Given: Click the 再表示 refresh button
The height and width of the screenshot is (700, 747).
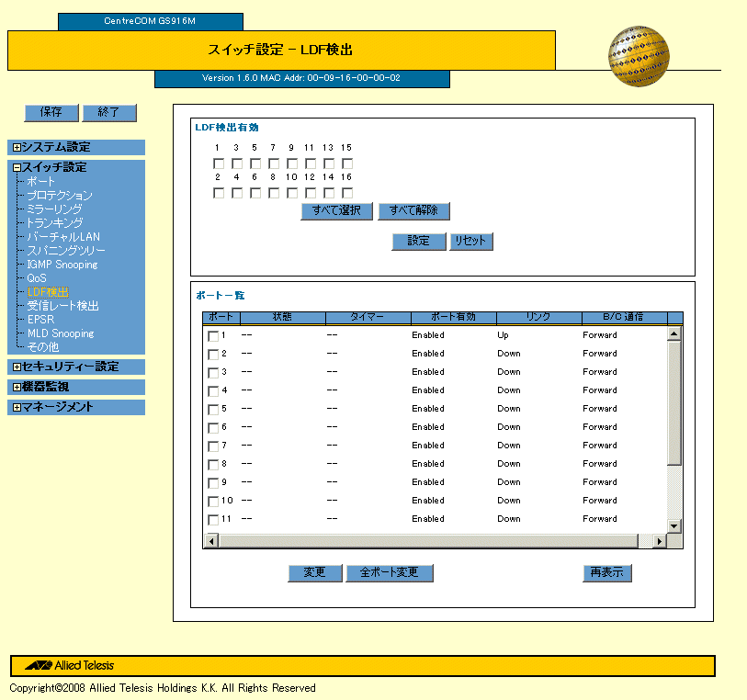Looking at the screenshot, I should 606,572.
